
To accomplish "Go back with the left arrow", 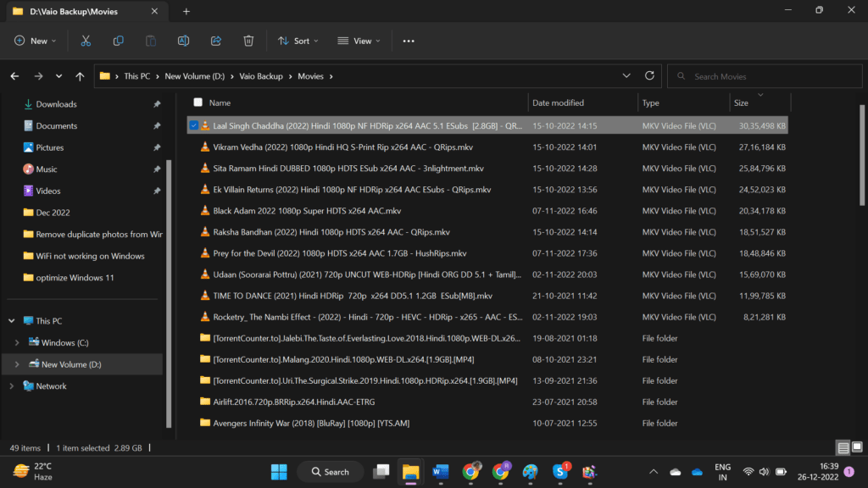I will 15,76.
